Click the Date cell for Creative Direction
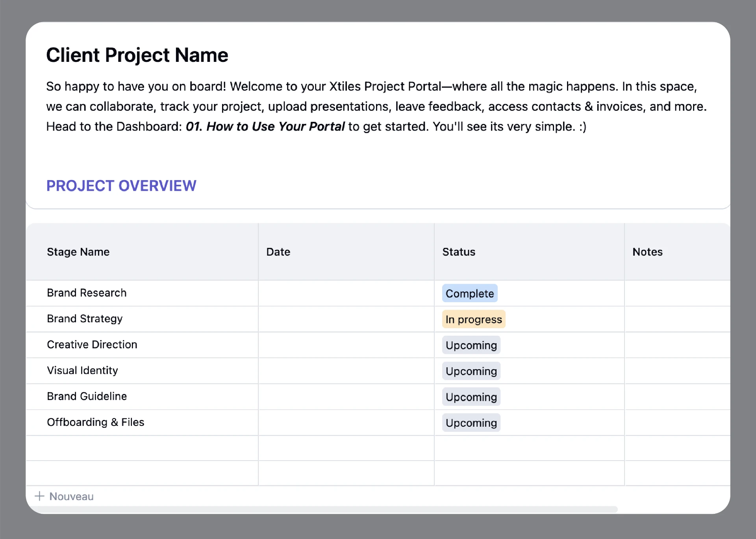756x539 pixels. [346, 345]
